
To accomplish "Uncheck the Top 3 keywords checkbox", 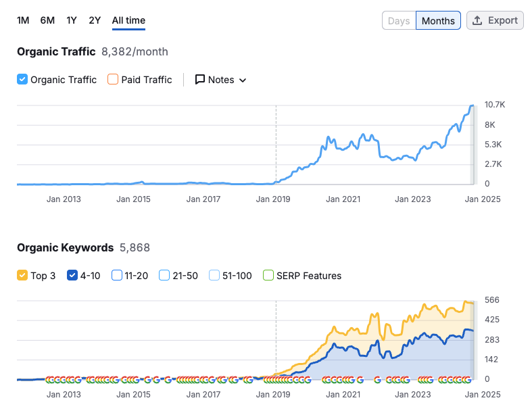I will pyautogui.click(x=22, y=275).
